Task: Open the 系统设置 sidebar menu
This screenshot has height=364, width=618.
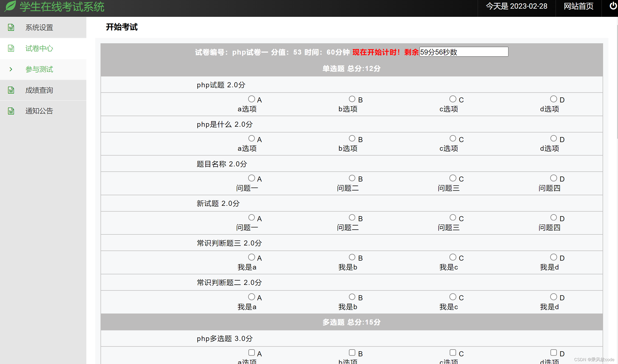Action: point(39,27)
